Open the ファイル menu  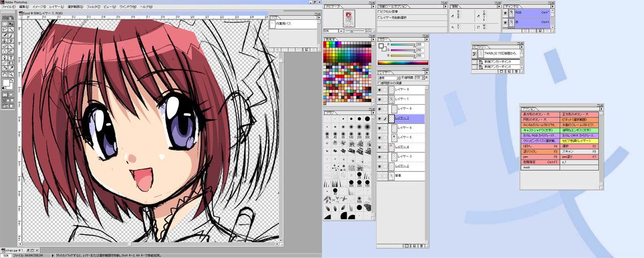(x=9, y=7)
